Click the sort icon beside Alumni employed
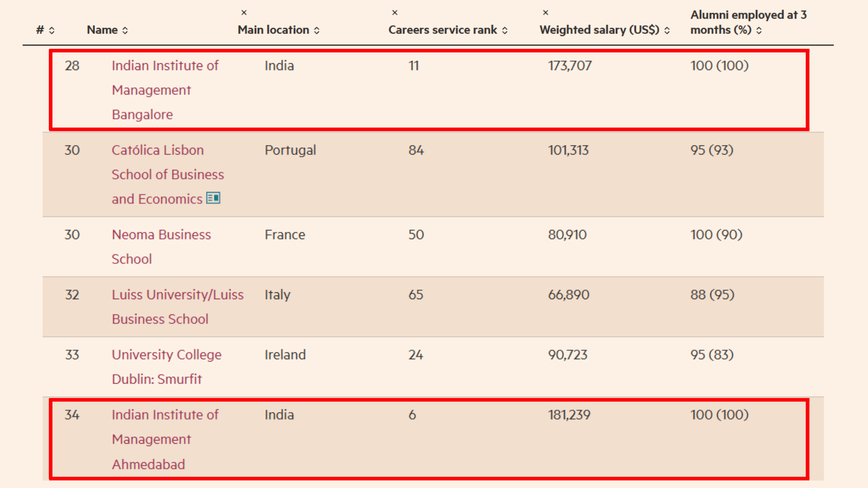This screenshot has width=868, height=488. click(x=759, y=30)
